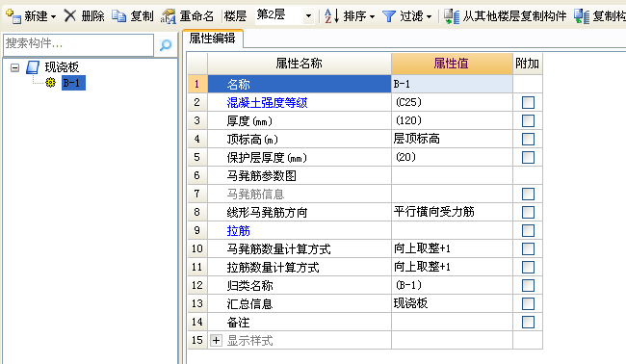Click the 搜索构件 search input field

(x=78, y=44)
